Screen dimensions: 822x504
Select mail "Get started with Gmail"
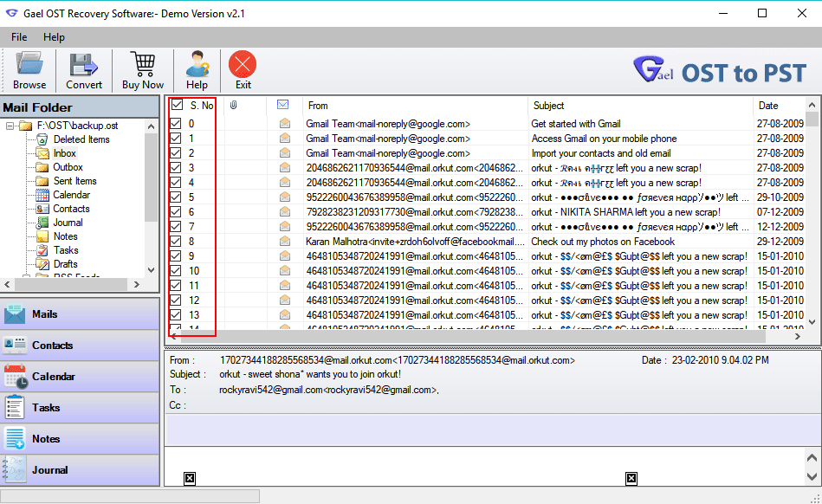(x=576, y=124)
